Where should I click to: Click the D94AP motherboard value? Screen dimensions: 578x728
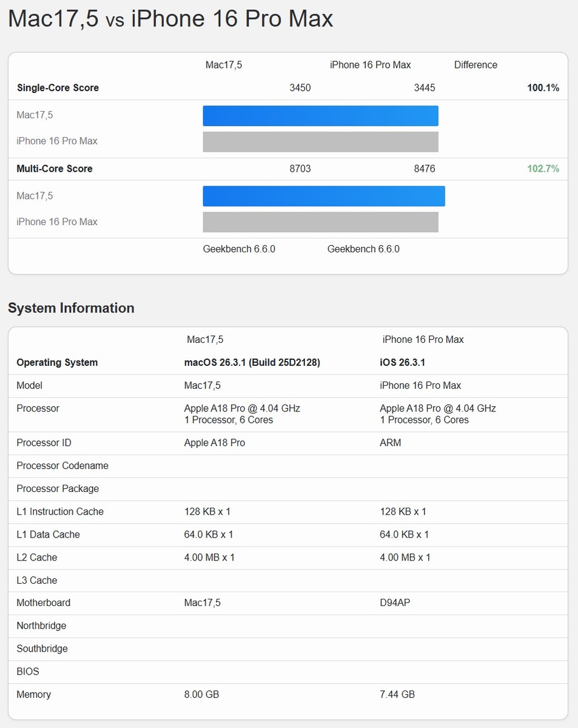coord(393,602)
